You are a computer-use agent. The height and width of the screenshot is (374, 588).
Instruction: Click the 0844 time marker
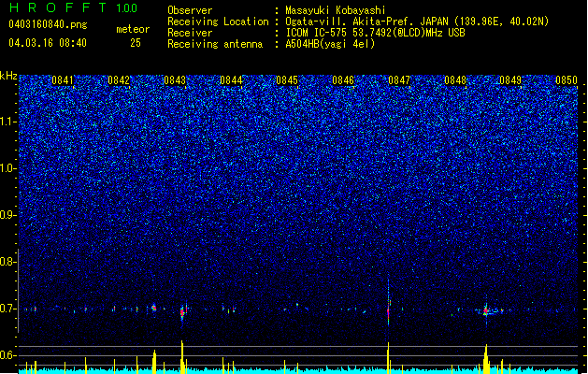231,80
